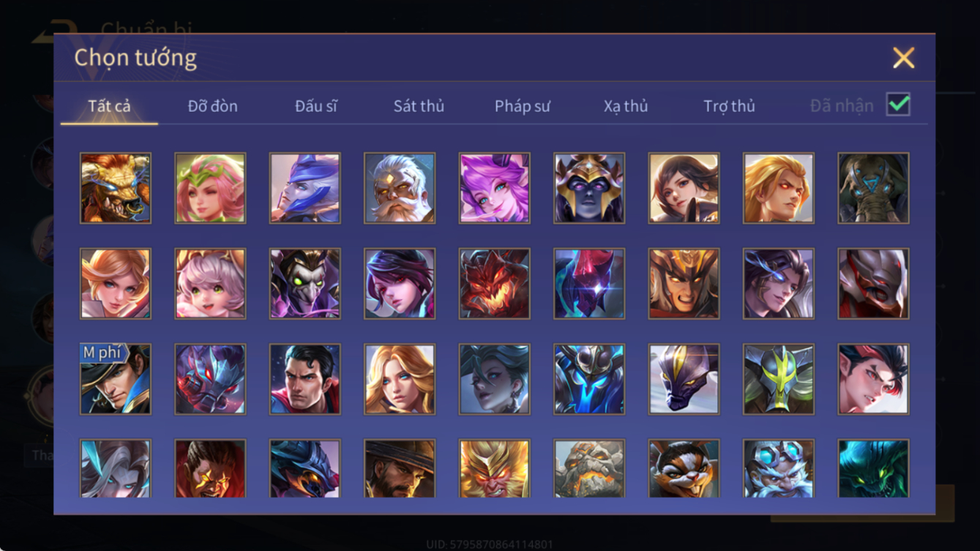
Task: Select the red flaming demon hero
Action: (x=494, y=284)
